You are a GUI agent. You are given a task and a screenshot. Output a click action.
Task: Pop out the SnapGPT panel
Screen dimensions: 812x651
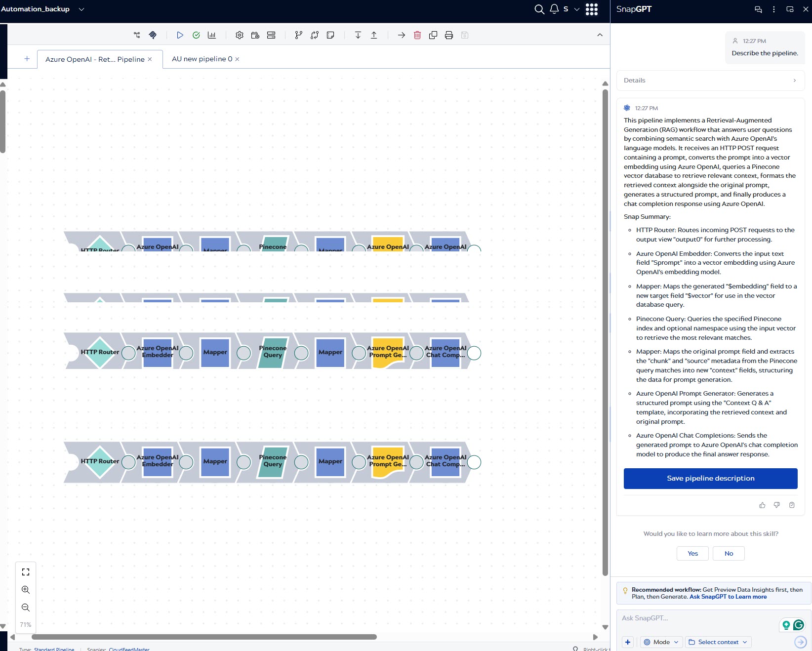(x=790, y=9)
